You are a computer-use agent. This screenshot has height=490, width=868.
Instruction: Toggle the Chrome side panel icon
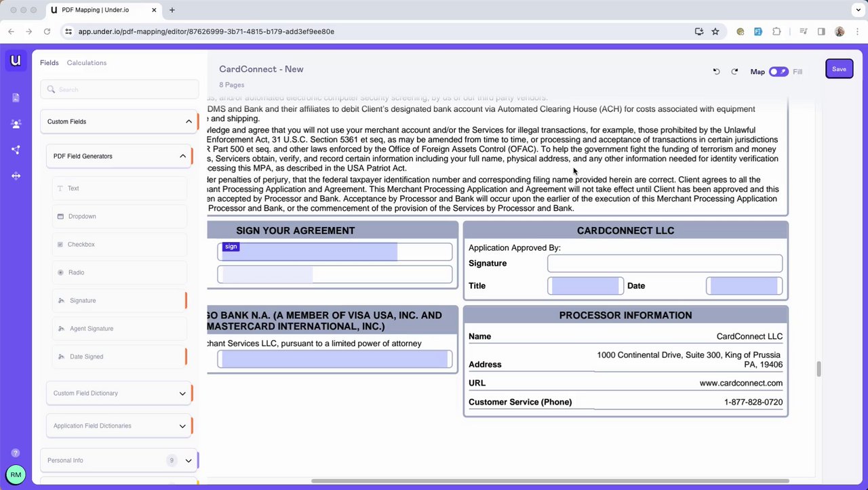tap(821, 31)
